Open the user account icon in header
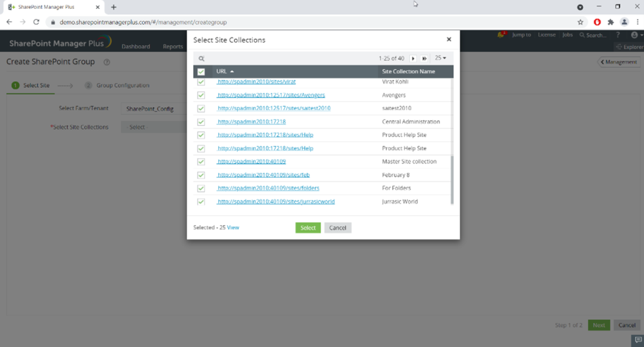Viewport: 644px width, 347px height. [x=635, y=35]
